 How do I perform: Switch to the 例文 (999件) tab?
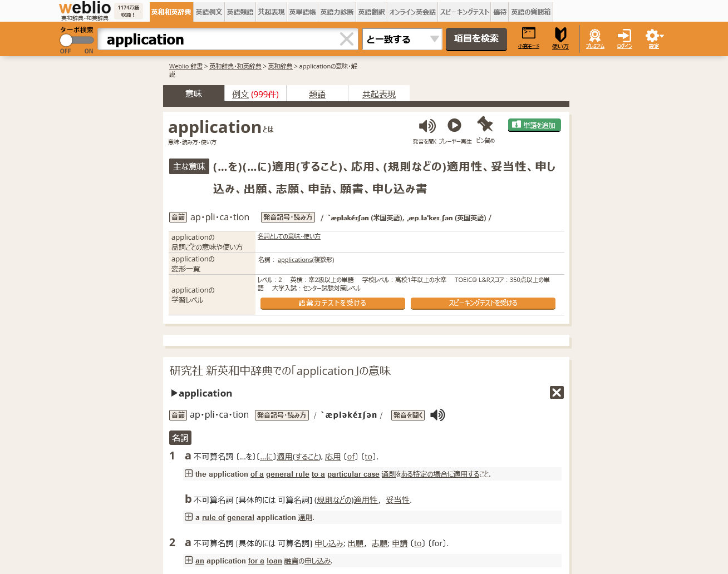pos(255,94)
